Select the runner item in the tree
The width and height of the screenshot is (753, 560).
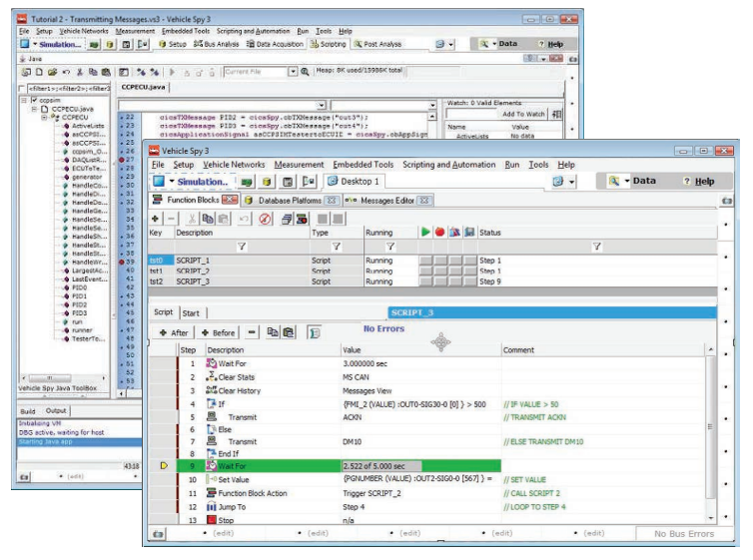(x=82, y=330)
